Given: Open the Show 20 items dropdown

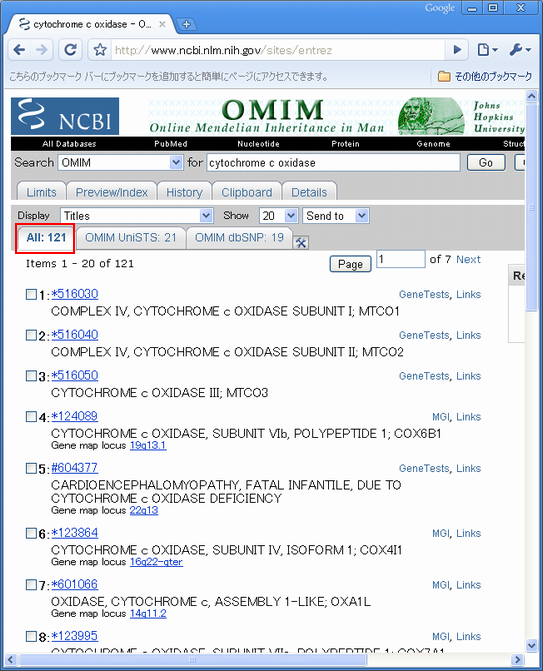Looking at the screenshot, I should pos(278,216).
